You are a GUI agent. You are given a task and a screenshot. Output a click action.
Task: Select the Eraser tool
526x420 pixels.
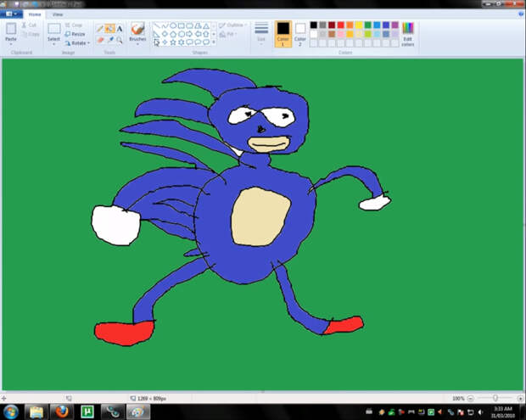(100, 40)
